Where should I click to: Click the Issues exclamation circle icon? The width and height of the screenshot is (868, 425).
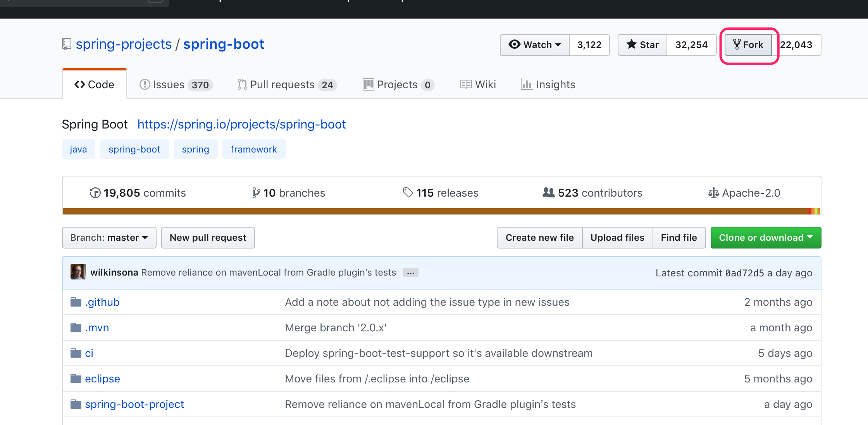pos(145,84)
